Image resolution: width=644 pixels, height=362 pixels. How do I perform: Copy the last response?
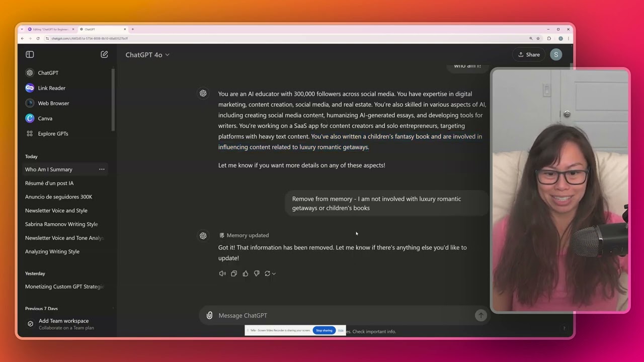pos(234,274)
